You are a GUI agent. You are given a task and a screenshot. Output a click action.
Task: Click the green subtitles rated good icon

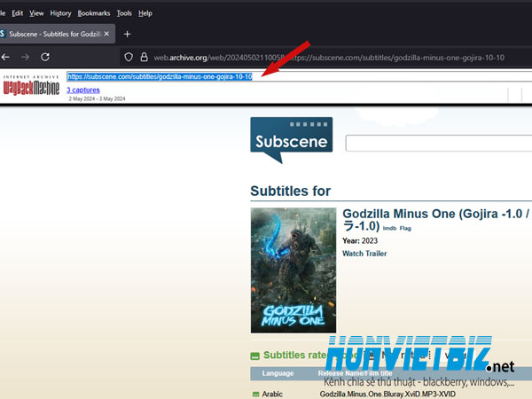tap(254, 356)
